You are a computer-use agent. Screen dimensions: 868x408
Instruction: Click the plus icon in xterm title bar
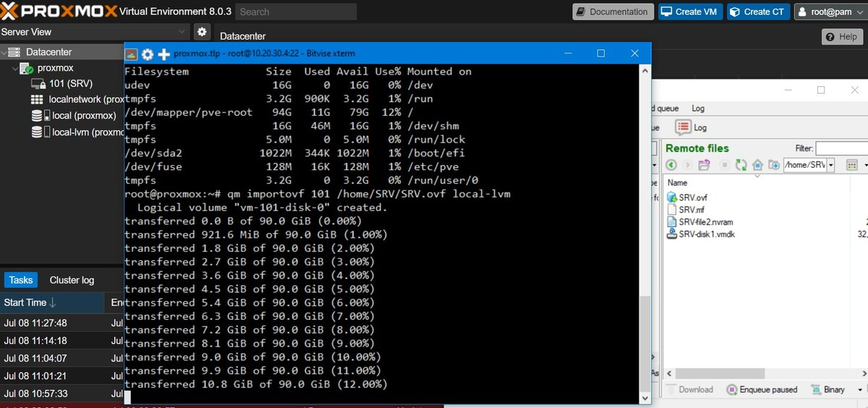tap(164, 54)
